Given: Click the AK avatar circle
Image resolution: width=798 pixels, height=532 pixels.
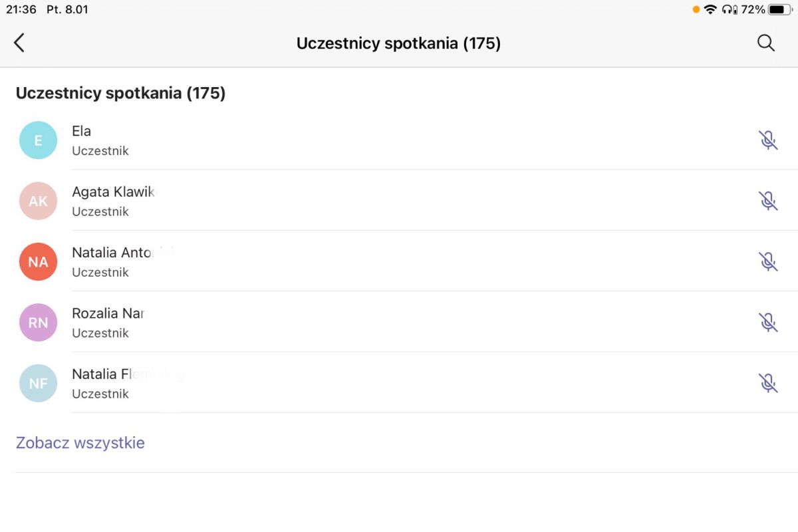Looking at the screenshot, I should point(38,201).
